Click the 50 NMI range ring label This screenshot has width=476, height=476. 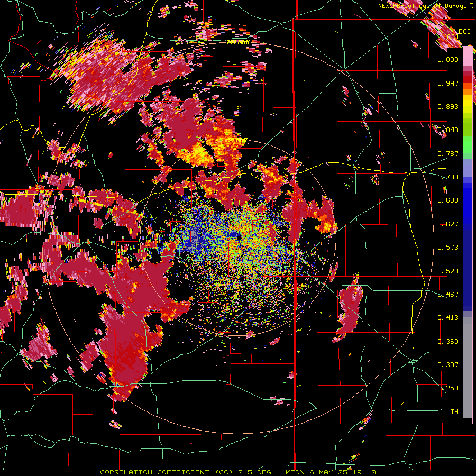237,140
